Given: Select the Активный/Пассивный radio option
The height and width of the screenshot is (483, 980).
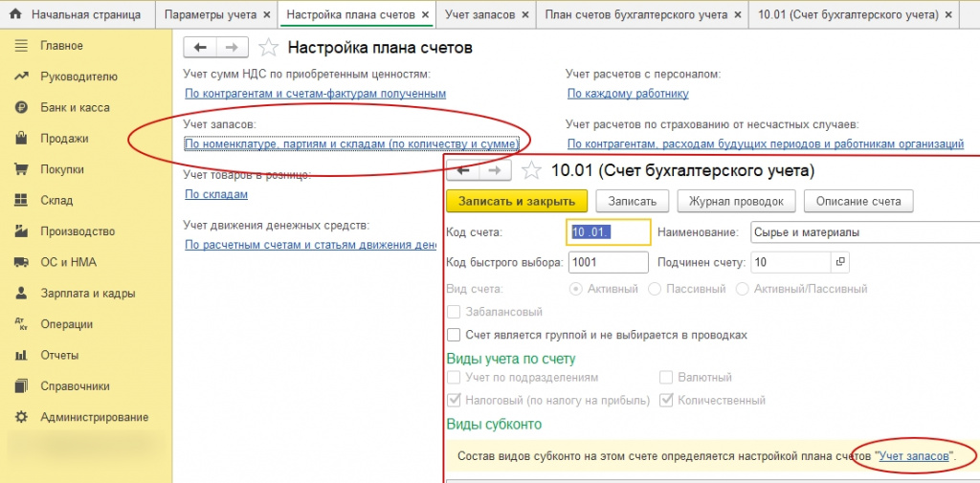Looking at the screenshot, I should [743, 289].
